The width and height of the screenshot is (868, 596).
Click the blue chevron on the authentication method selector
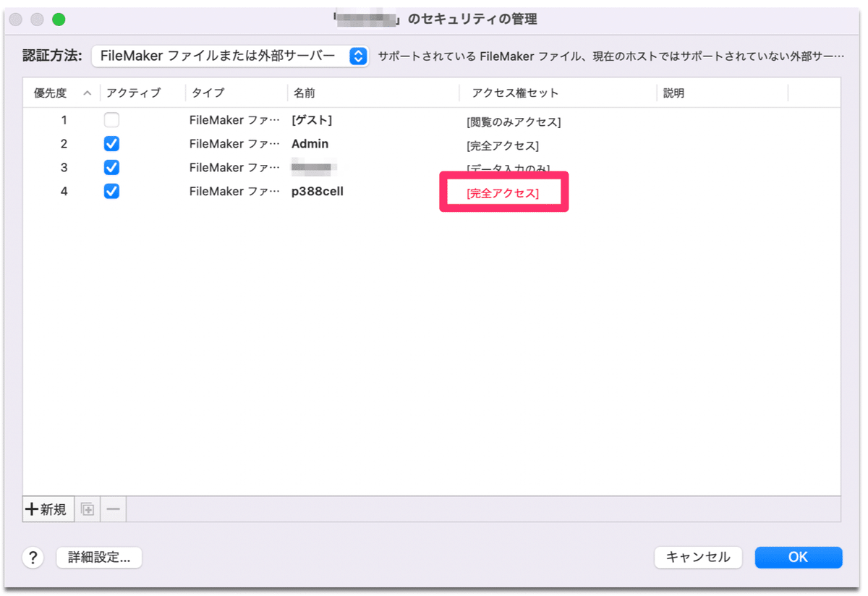(x=357, y=54)
